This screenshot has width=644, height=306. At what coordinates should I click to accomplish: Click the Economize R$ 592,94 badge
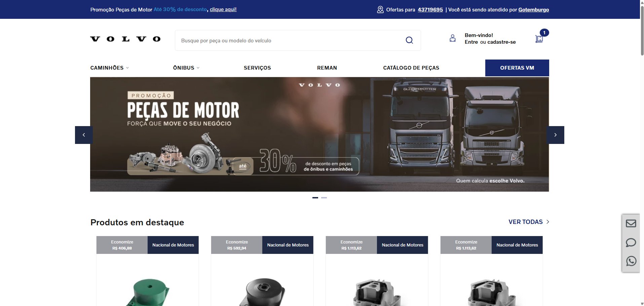click(x=237, y=245)
